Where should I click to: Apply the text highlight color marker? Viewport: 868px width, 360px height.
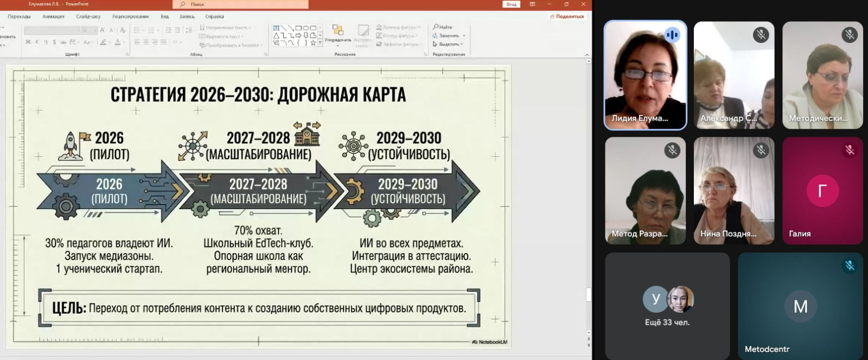(103, 42)
